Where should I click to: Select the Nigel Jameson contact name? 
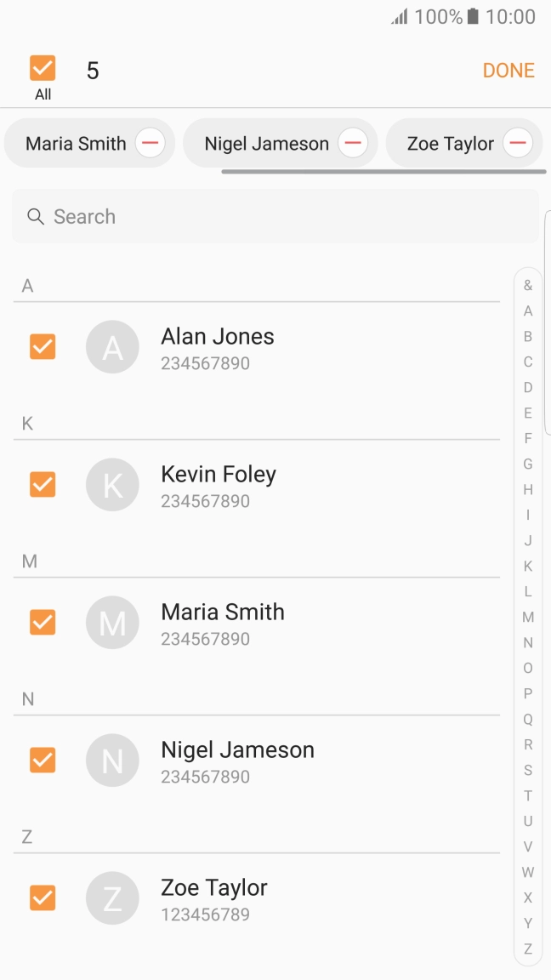tap(237, 749)
